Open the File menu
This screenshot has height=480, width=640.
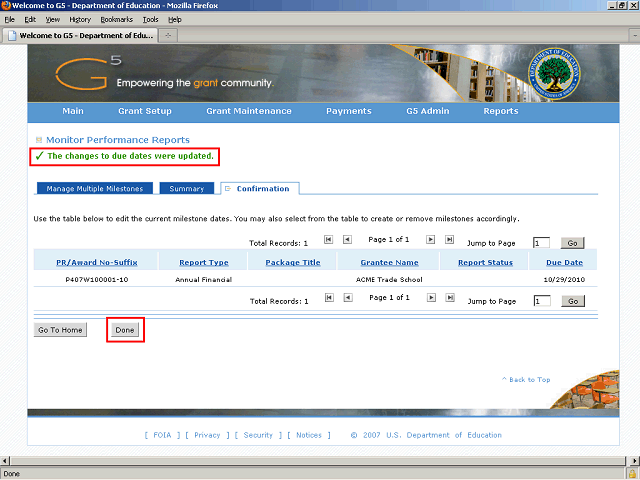coord(9,20)
